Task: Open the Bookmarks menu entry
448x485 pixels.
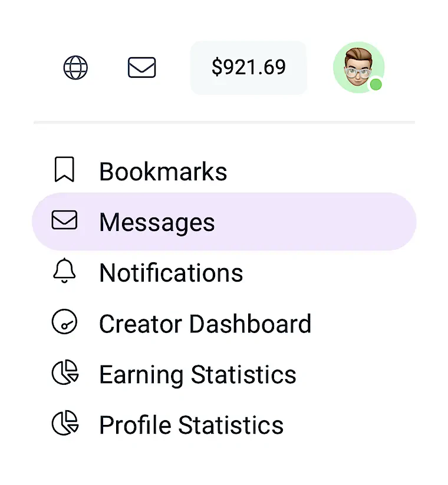Action: click(x=163, y=171)
